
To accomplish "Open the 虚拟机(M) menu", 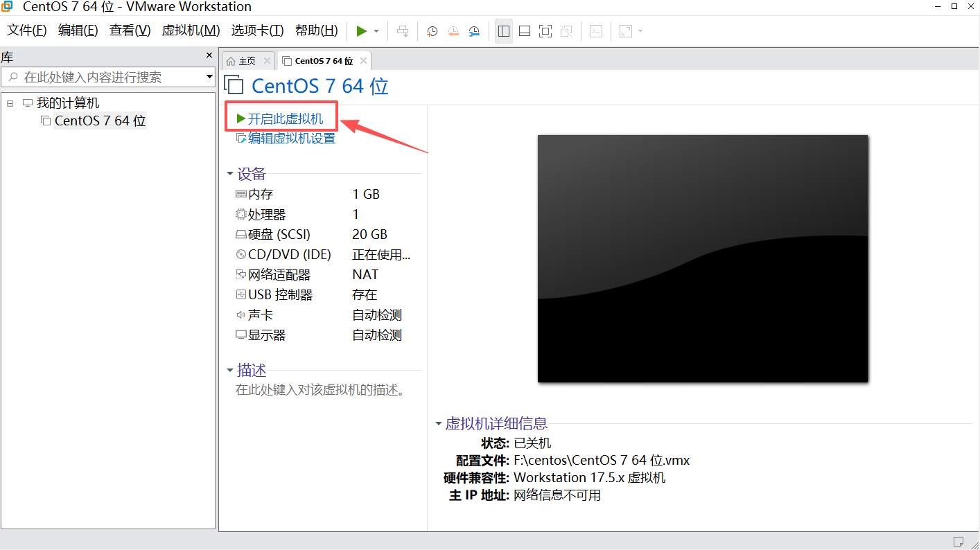I will 191,30.
